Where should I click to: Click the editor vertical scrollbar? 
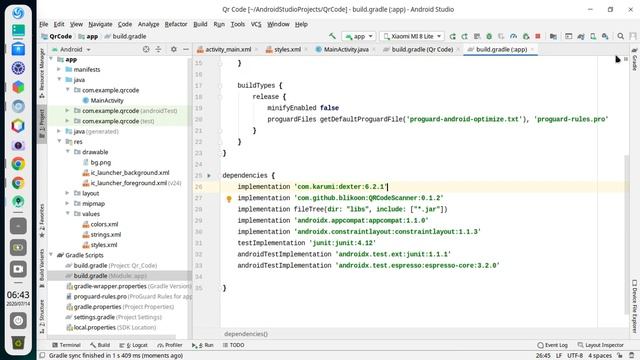627,235
